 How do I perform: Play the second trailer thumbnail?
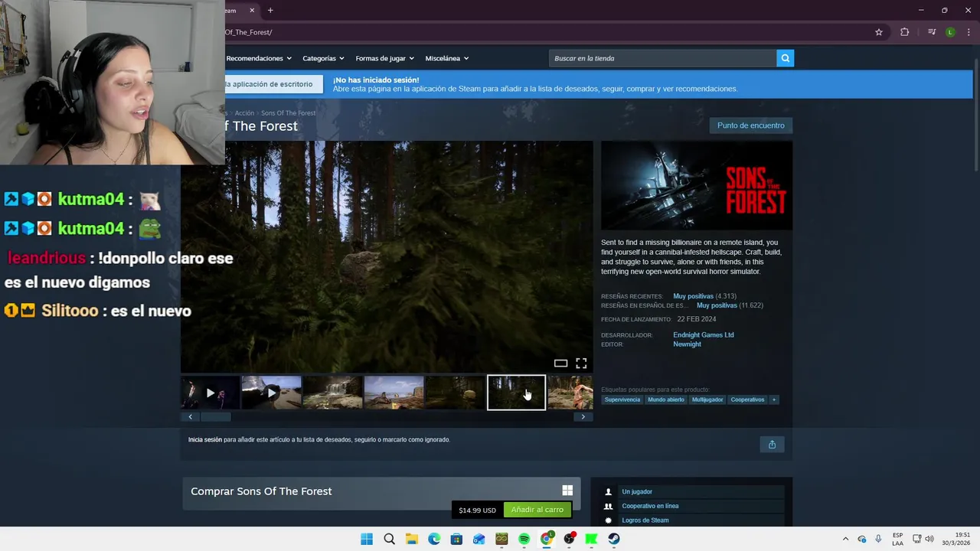pyautogui.click(x=271, y=393)
